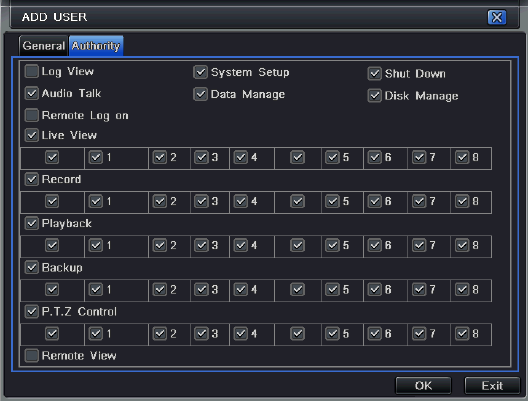Enable Remote Log on checkbox

(x=32, y=115)
